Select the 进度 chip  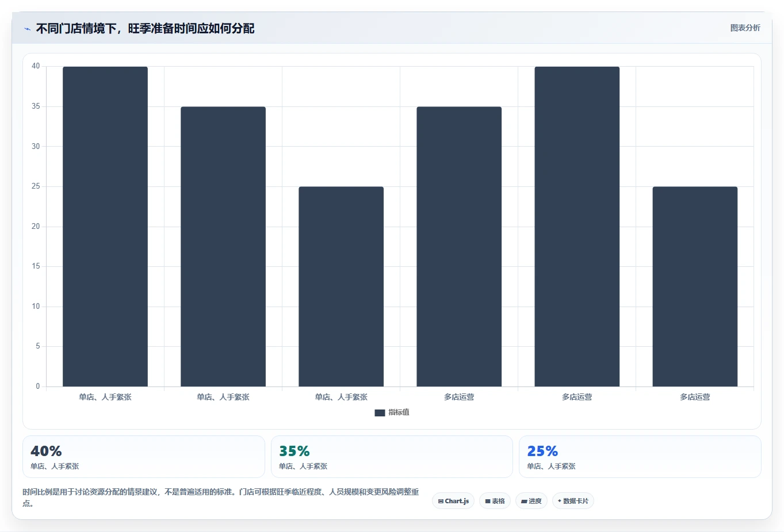tap(531, 501)
